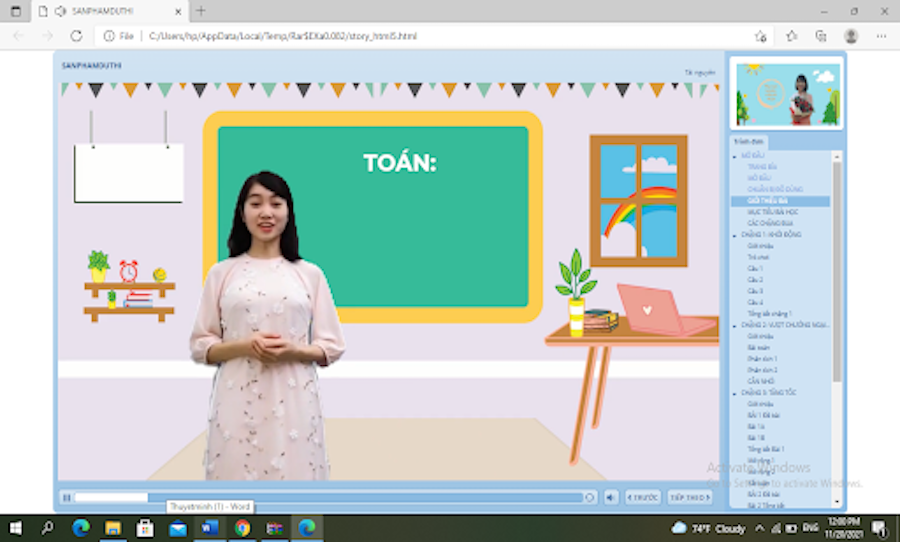Open the Tài nguyên resources link
The image size is (900, 542).
[x=700, y=73]
